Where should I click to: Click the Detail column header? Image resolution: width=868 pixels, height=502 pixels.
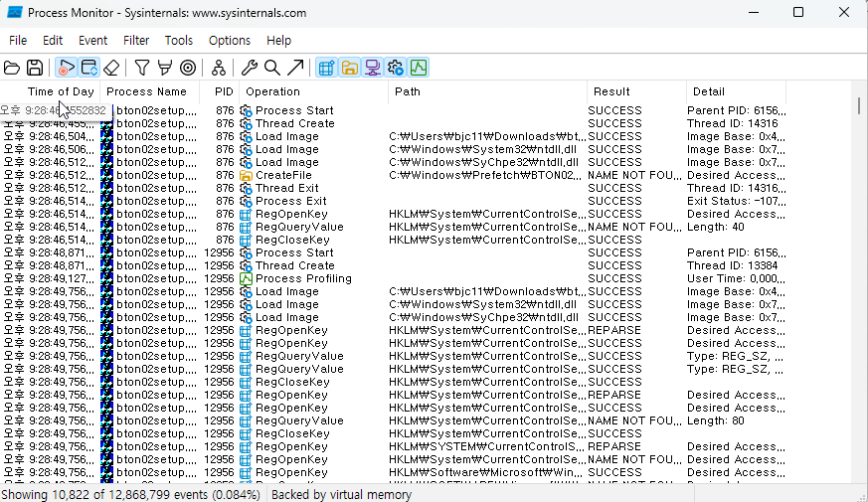[736, 91]
